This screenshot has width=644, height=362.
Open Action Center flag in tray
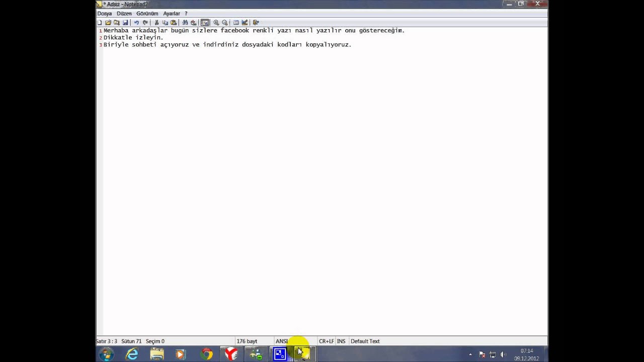tap(481, 354)
